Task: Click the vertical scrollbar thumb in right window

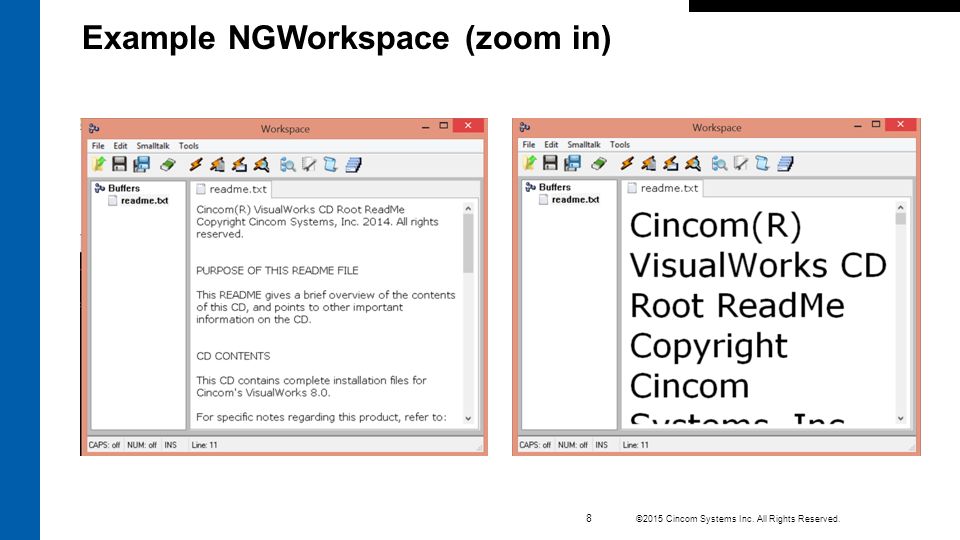Action: tap(901, 219)
